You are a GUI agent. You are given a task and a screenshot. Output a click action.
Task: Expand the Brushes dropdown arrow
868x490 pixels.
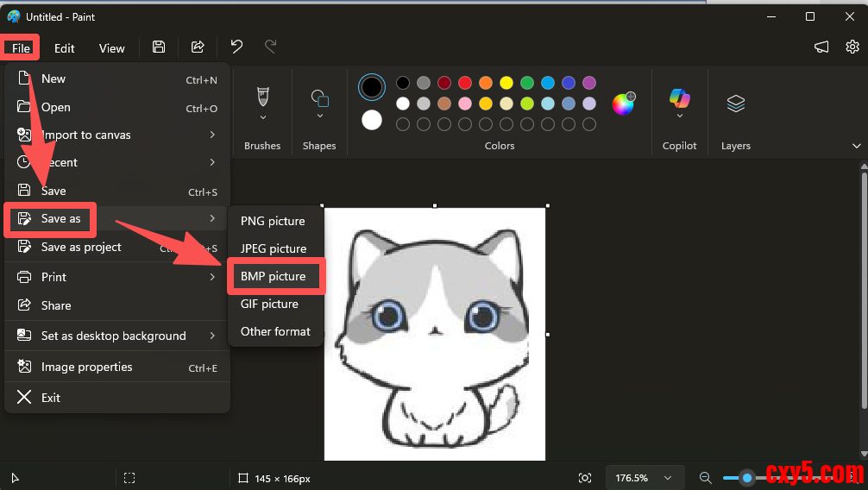pyautogui.click(x=263, y=116)
